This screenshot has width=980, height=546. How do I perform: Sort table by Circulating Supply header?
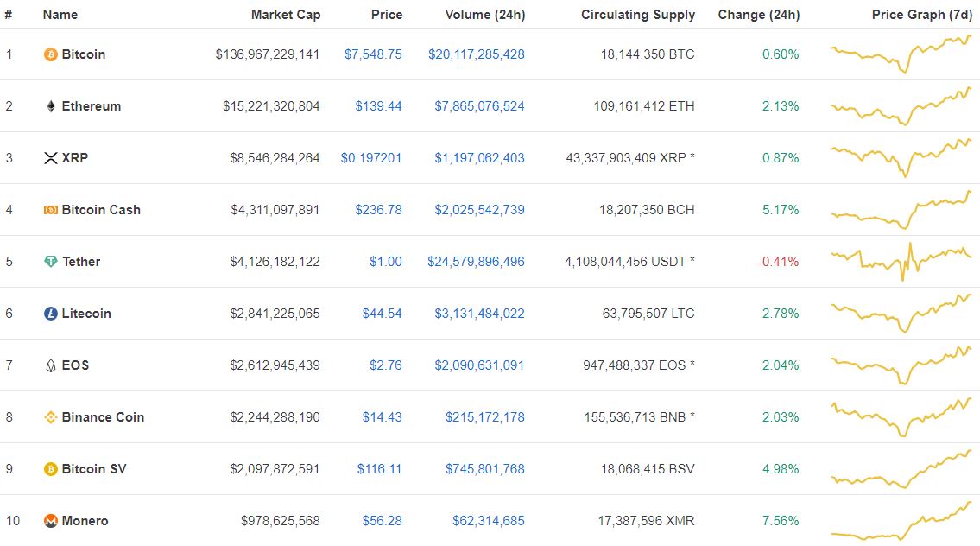tap(638, 15)
